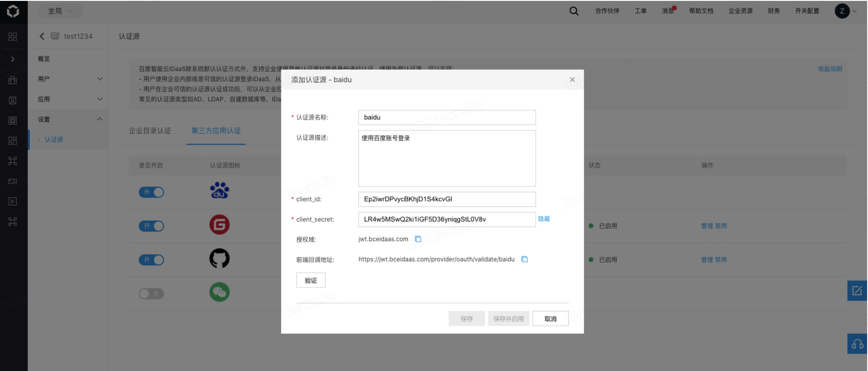This screenshot has width=868, height=371.
Task: Click 管理 in the red G provider row
Action: click(707, 226)
